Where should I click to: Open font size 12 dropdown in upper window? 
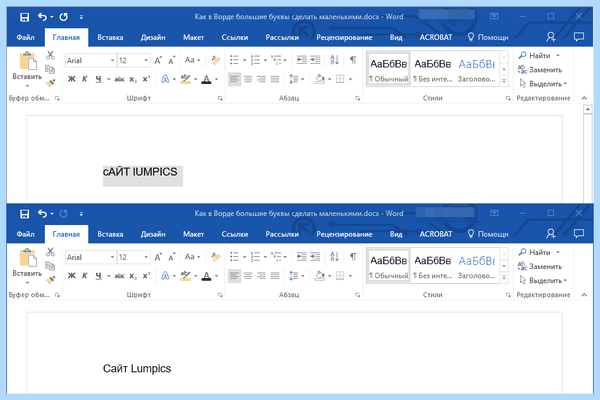[146, 60]
